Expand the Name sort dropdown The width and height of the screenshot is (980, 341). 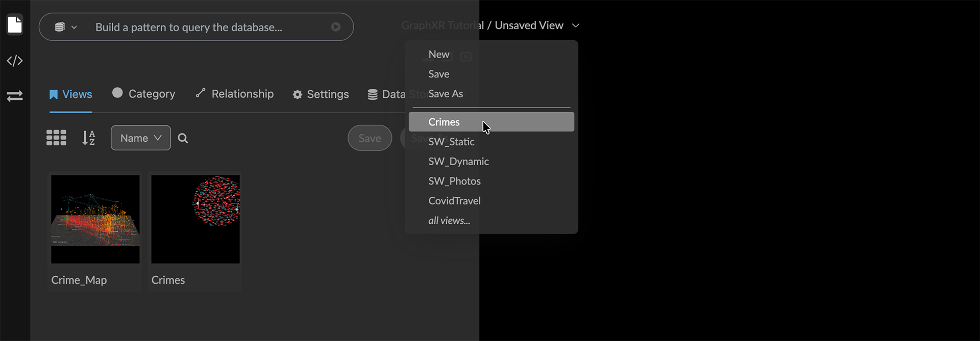click(140, 138)
